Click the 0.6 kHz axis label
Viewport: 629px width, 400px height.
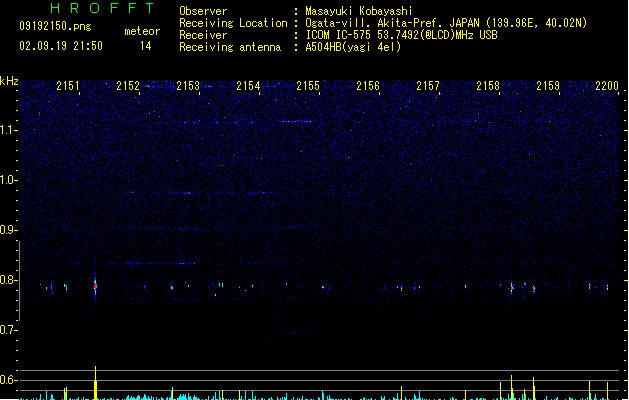pos(8,380)
